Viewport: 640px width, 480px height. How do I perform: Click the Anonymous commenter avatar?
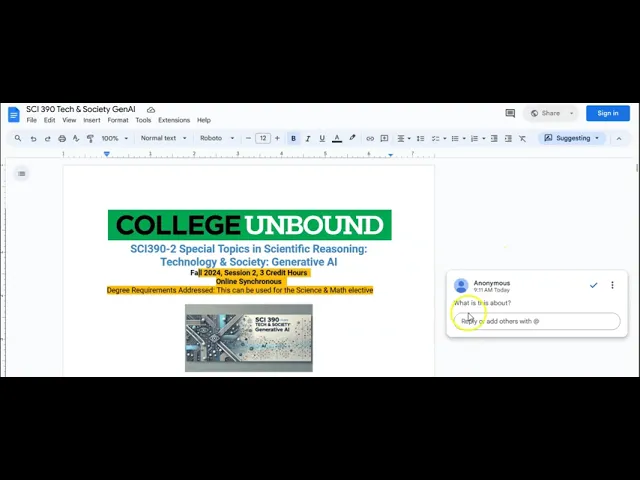(x=461, y=285)
